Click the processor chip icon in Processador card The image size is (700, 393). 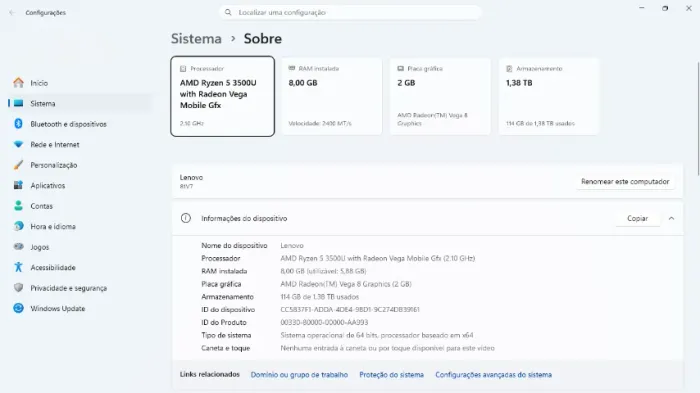point(183,69)
